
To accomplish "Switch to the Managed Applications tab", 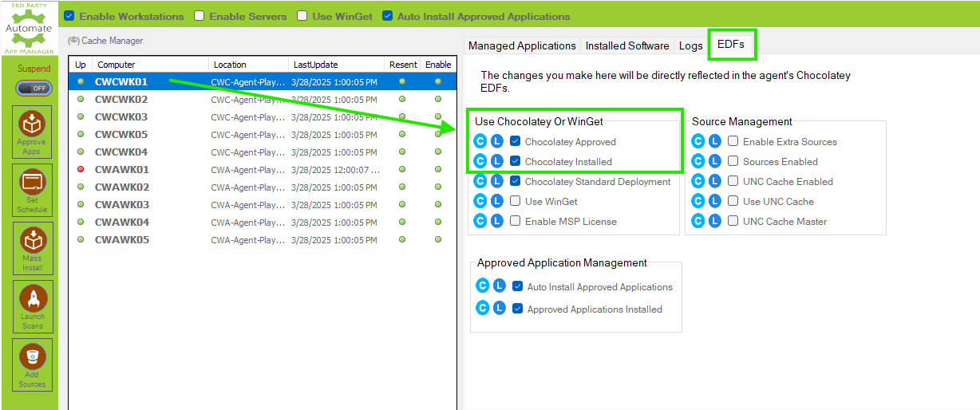I will pos(522,45).
